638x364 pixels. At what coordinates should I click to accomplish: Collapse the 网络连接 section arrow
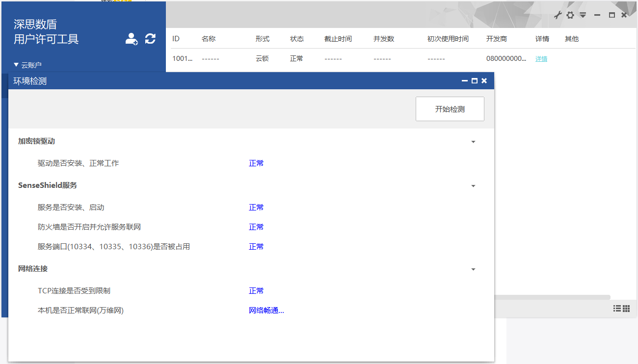click(x=473, y=269)
